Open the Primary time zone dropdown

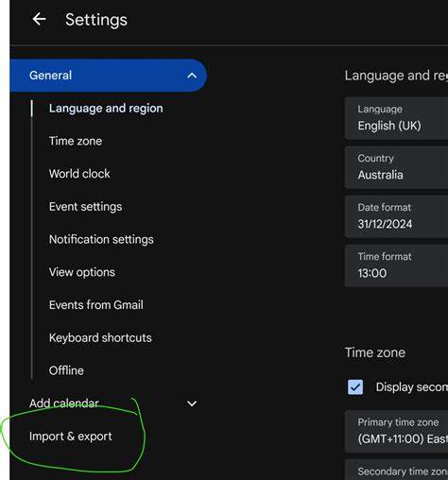(x=396, y=432)
